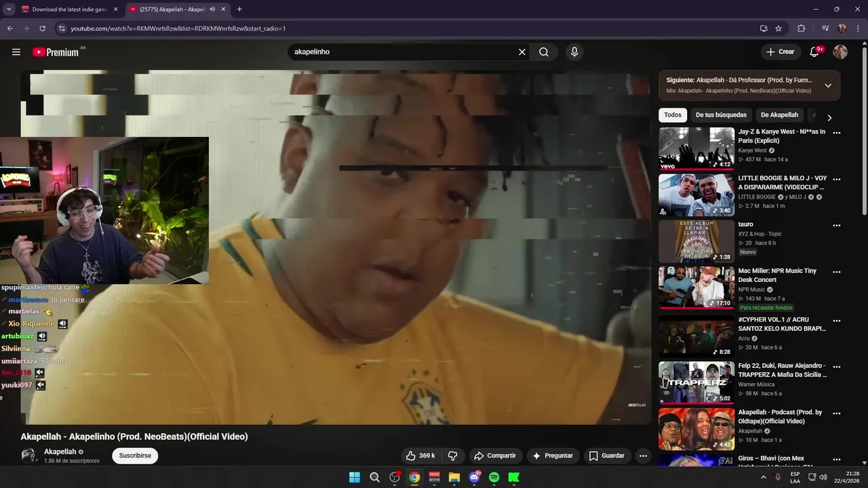Image resolution: width=868 pixels, height=488 pixels.
Task: Open Windows taskbar search
Action: pos(374,477)
